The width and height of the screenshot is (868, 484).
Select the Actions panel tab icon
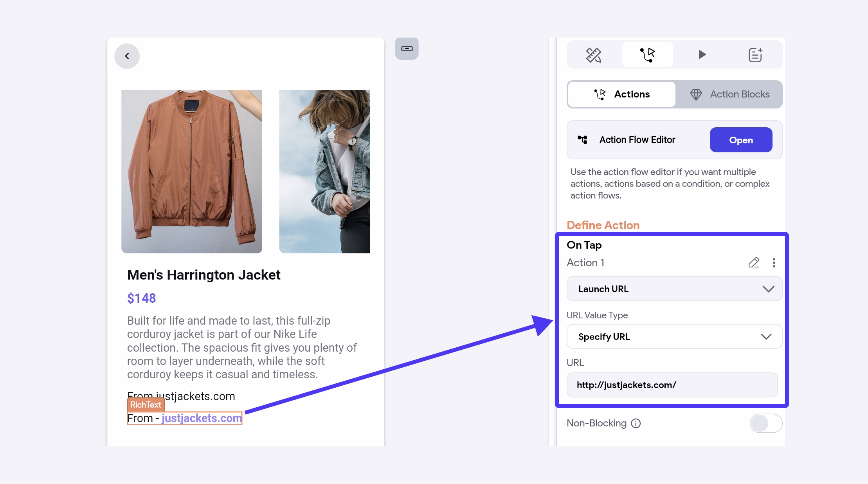(647, 55)
